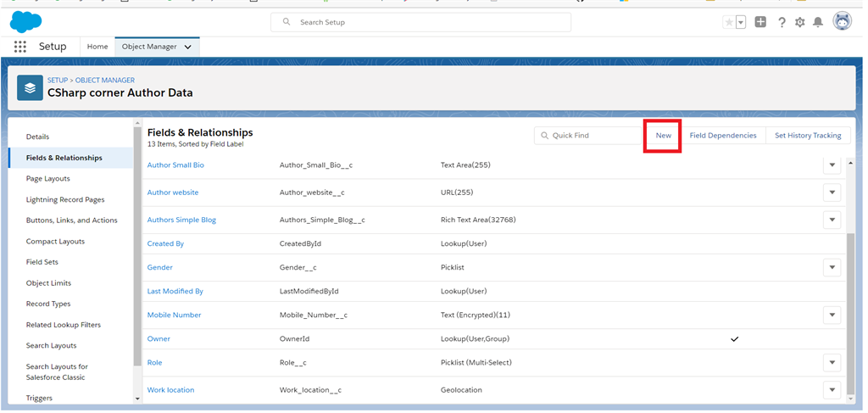The height and width of the screenshot is (413, 868).
Task: Open row actions dropdown for Mobile Number
Action: coord(832,315)
